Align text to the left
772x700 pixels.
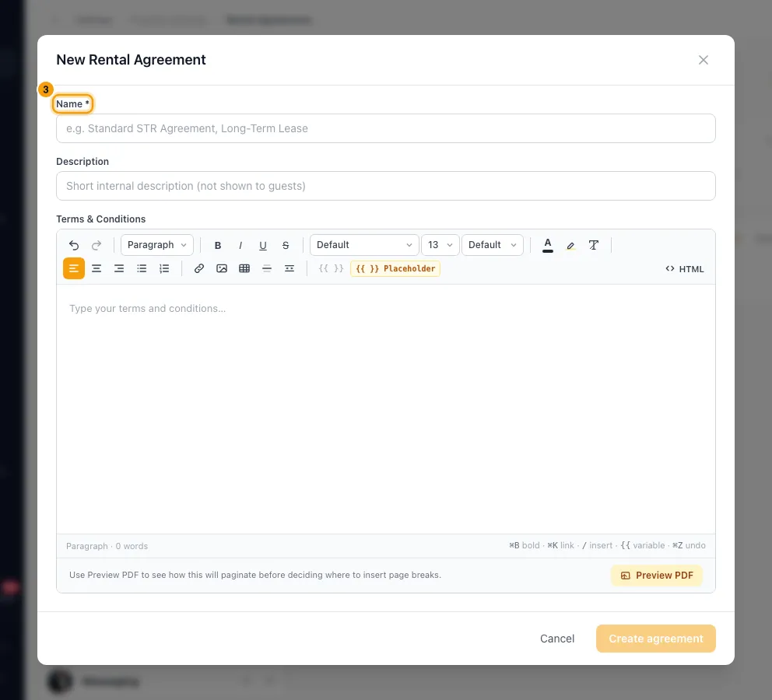(74, 268)
